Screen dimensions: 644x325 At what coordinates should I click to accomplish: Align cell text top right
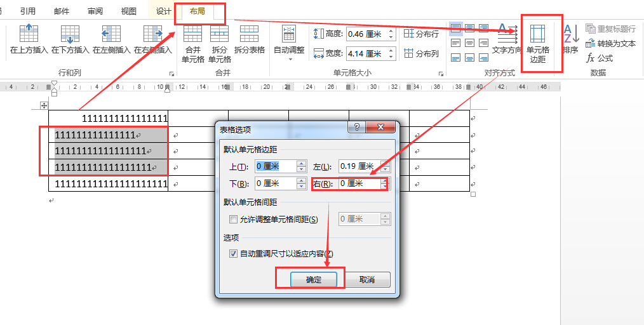484,29
